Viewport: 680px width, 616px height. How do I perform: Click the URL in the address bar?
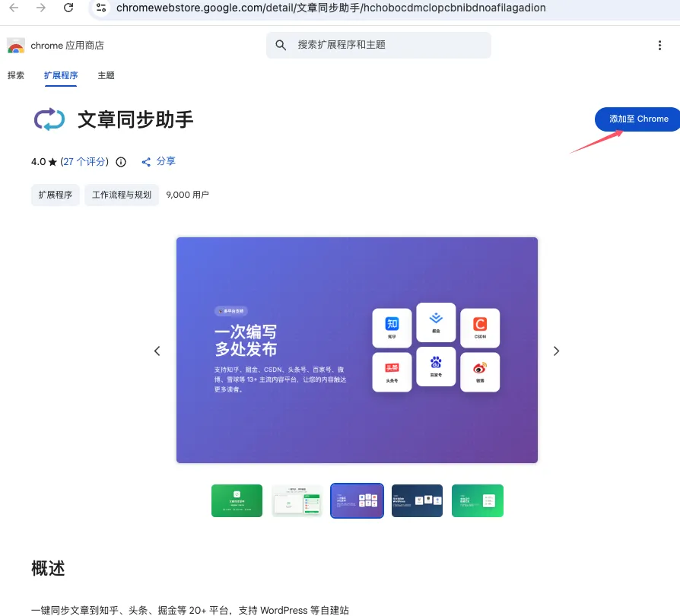pyautogui.click(x=331, y=8)
